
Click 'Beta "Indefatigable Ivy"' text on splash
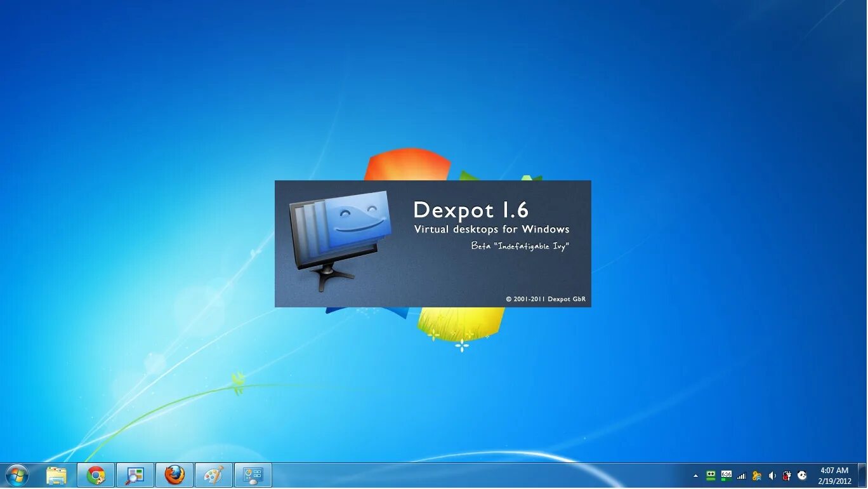coord(520,246)
